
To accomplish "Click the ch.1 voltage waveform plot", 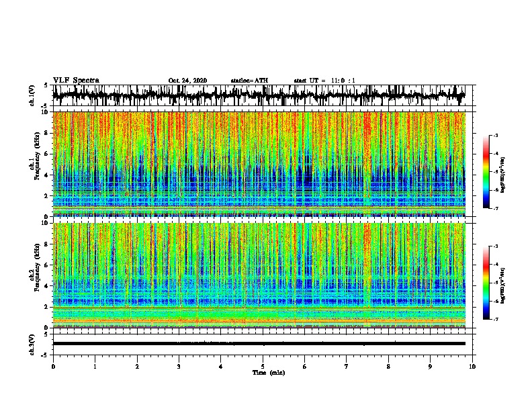I will (259, 95).
